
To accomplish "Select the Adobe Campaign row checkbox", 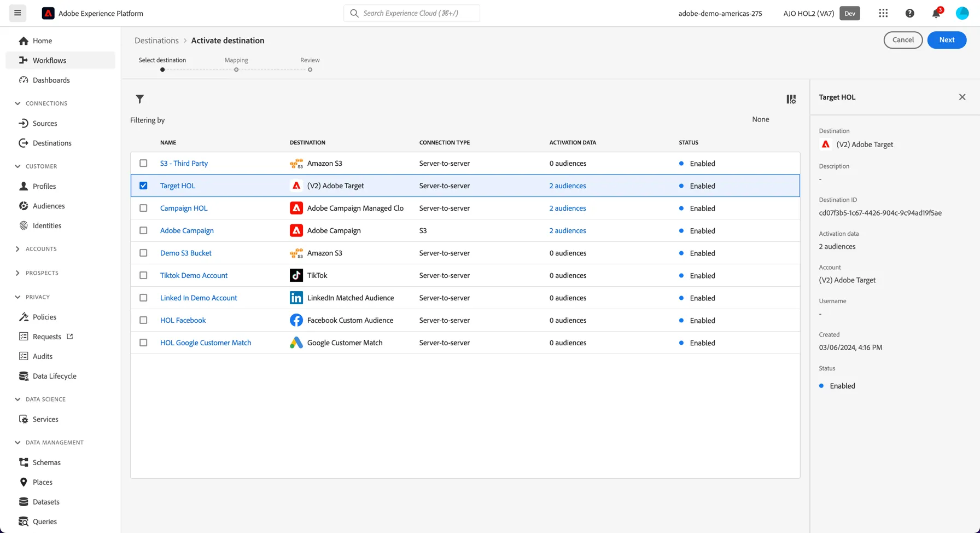I will 143,230.
